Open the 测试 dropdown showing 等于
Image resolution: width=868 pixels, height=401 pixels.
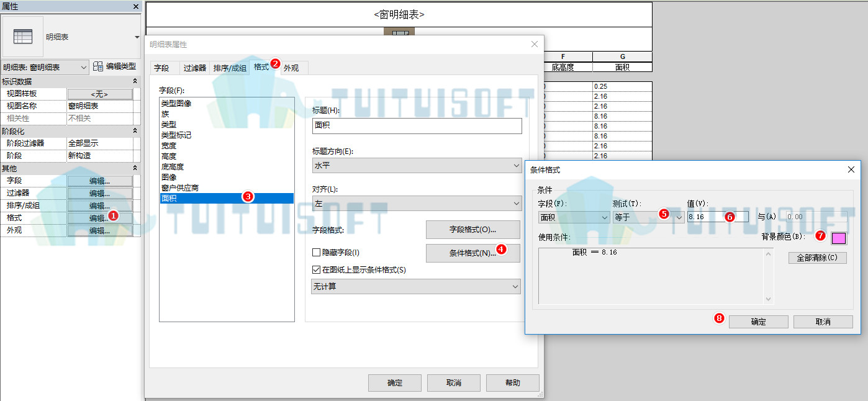pyautogui.click(x=648, y=217)
